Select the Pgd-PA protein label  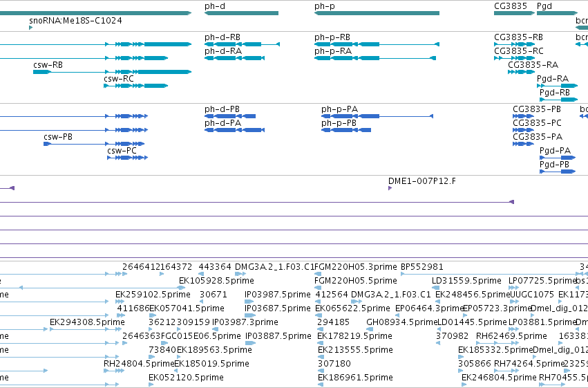tap(555, 151)
